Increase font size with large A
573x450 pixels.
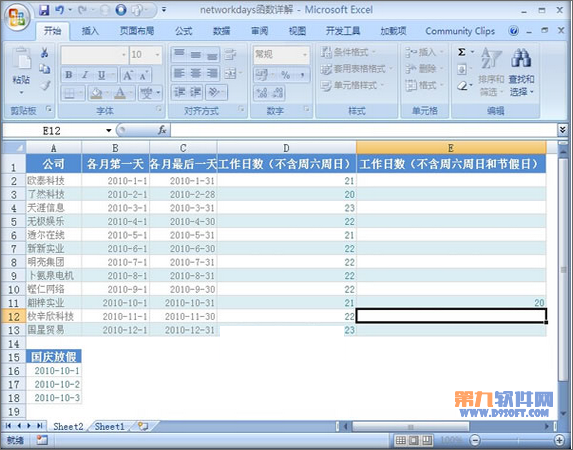pos(127,75)
